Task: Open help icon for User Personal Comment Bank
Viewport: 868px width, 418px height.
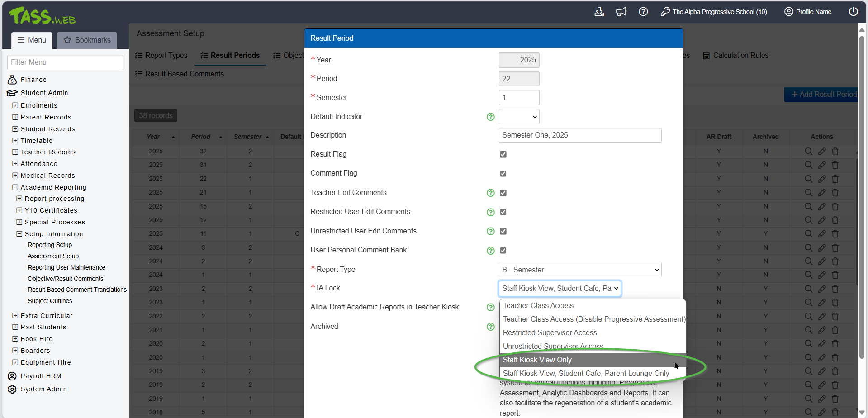Action: 490,251
